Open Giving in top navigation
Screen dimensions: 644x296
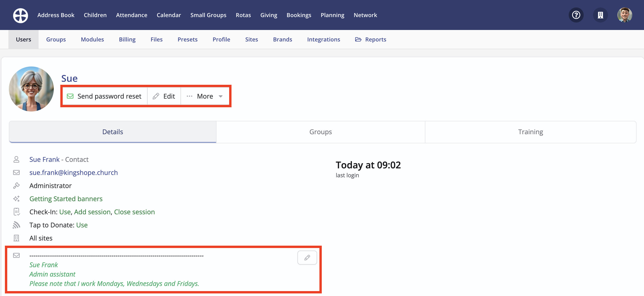point(268,15)
